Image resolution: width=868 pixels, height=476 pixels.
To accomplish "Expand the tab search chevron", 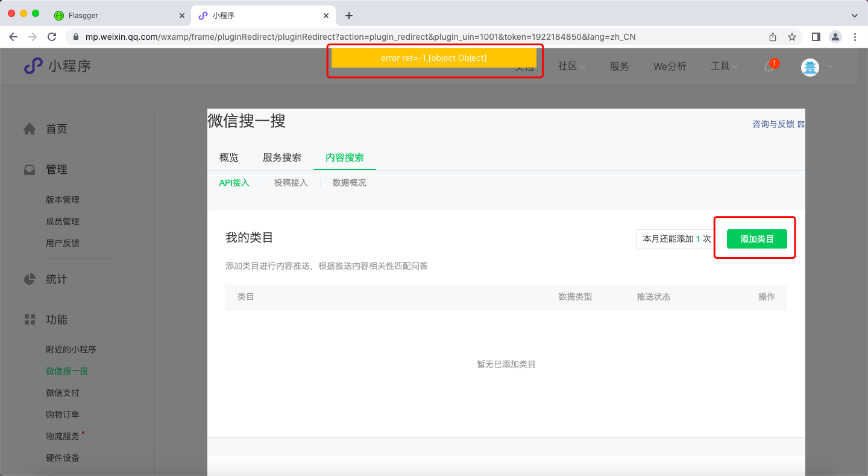I will point(854,16).
